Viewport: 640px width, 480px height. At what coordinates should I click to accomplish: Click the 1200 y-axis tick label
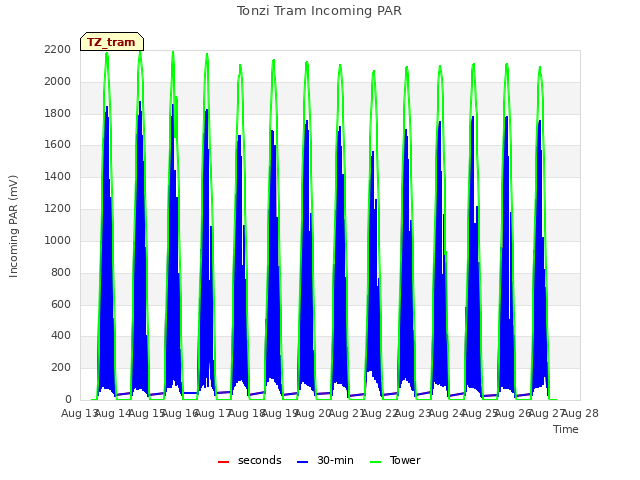[58, 209]
